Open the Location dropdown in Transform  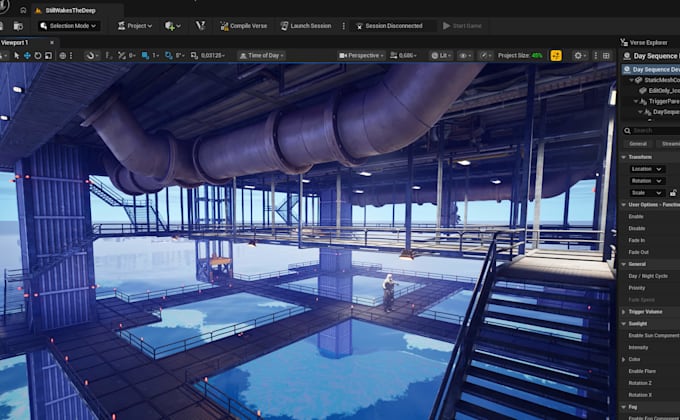click(647, 169)
